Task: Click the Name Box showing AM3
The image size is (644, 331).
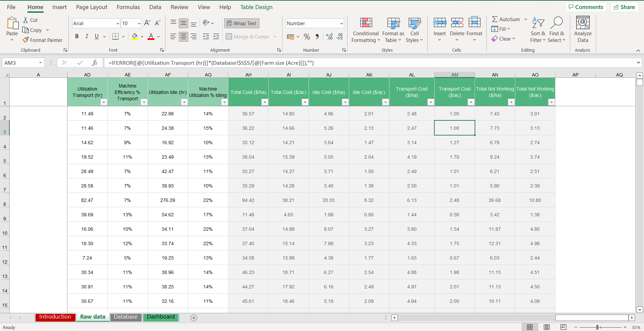Action: tap(21, 63)
